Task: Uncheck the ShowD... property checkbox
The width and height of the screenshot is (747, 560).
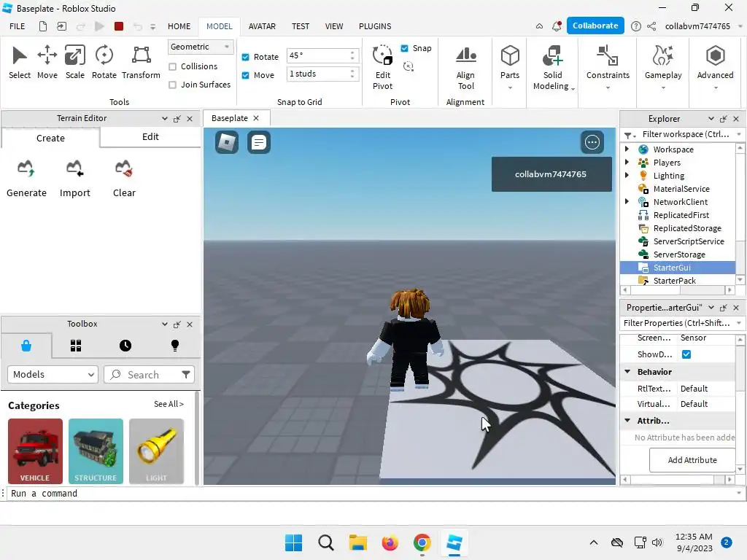Action: tap(686, 354)
